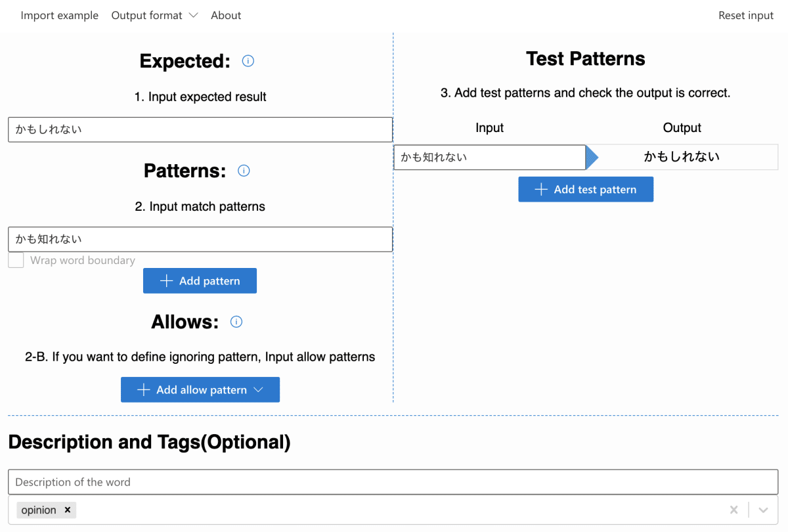The width and height of the screenshot is (788, 532).
Task: Click the blue arrow between input and output
Action: 592,157
